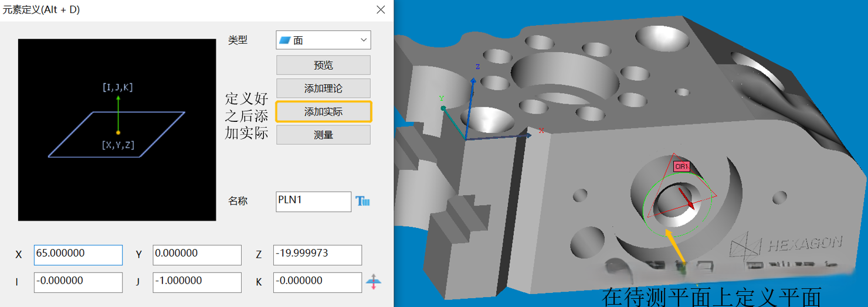Click the CIR1 label in 3D view
The height and width of the screenshot is (307, 868).
tap(681, 166)
